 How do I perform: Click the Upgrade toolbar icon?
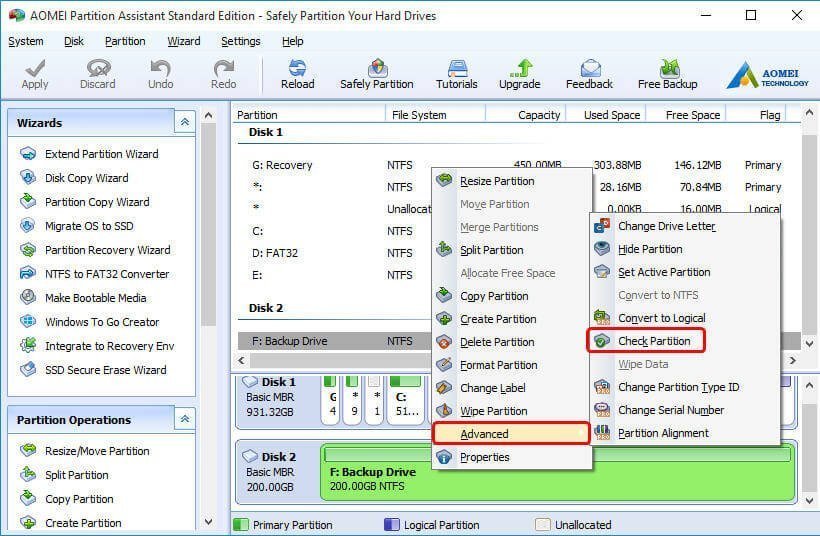[x=519, y=74]
